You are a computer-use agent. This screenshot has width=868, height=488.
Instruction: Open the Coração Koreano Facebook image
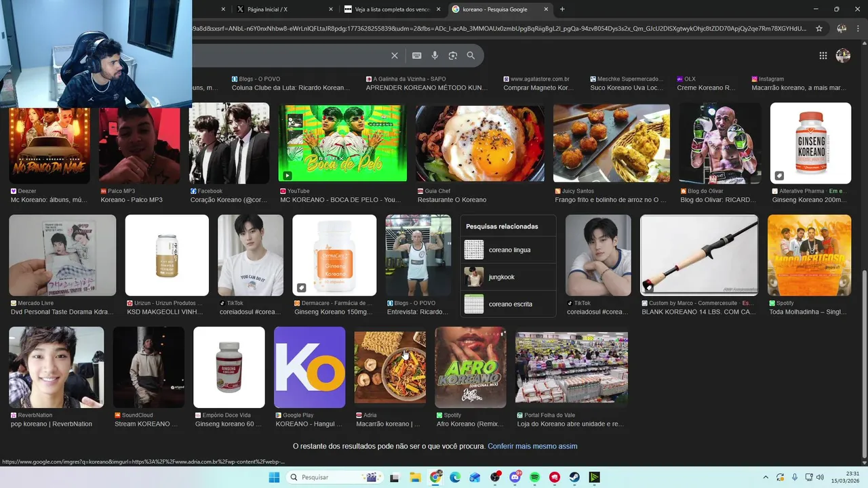[229, 143]
